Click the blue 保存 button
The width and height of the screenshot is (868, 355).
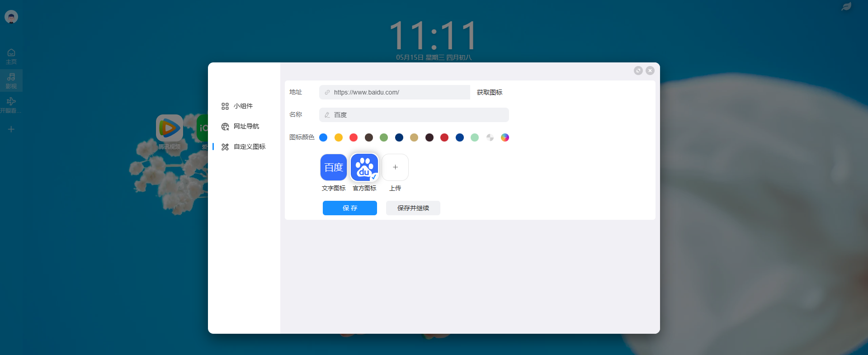(x=350, y=208)
